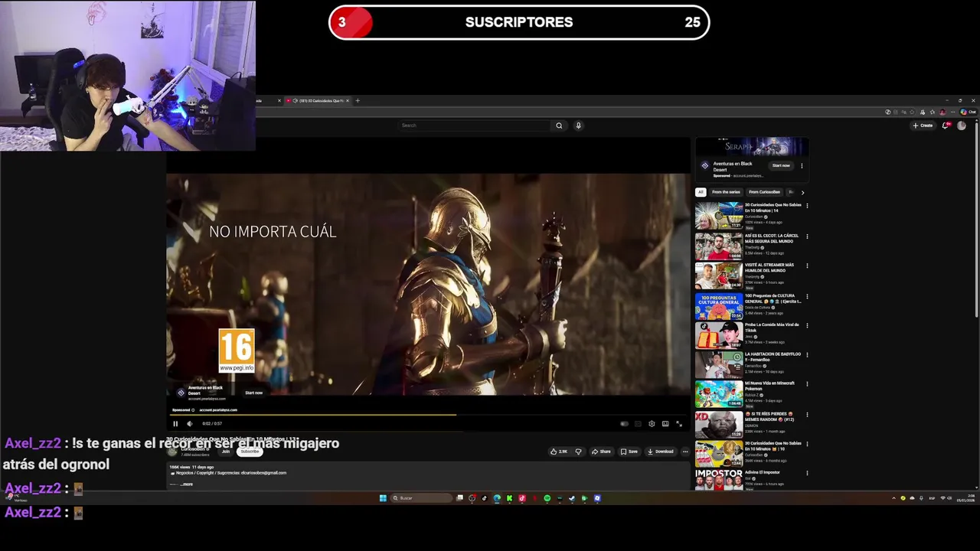Viewport: 980px width, 551px height.
Task: Expand the description with ...more
Action: pos(186,484)
